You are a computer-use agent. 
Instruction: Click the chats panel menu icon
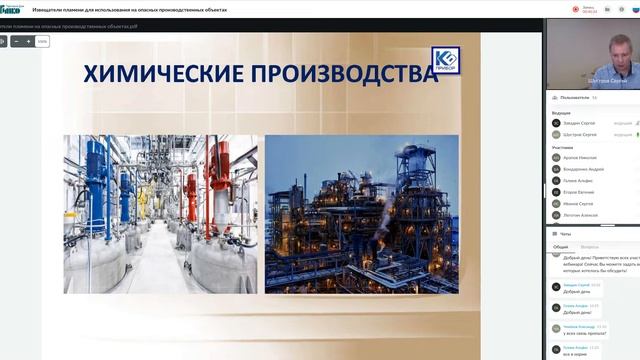(555, 234)
